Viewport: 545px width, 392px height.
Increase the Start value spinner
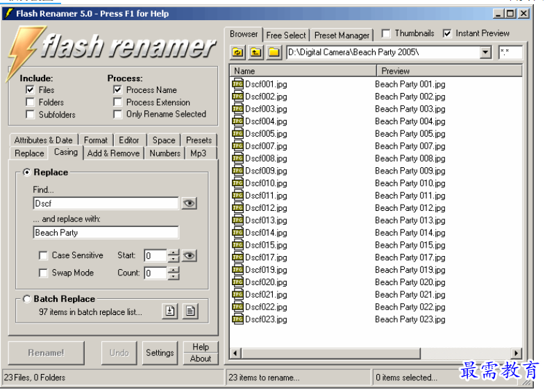pos(173,253)
